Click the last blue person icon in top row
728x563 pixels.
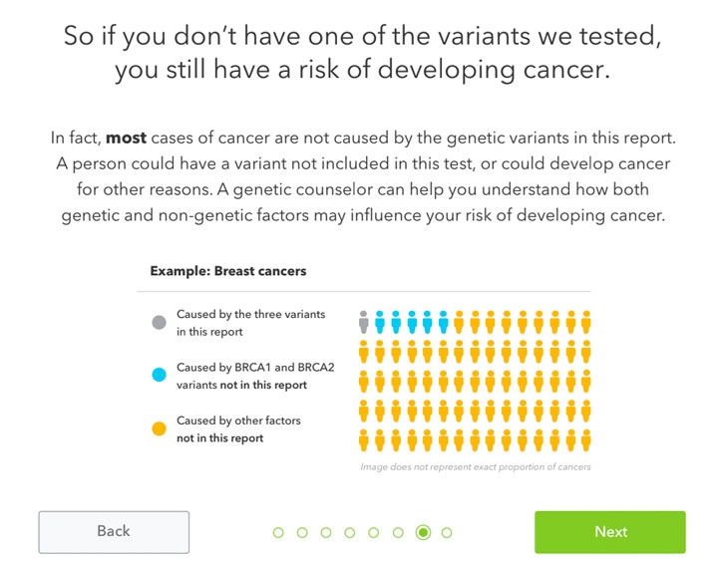coord(443,322)
